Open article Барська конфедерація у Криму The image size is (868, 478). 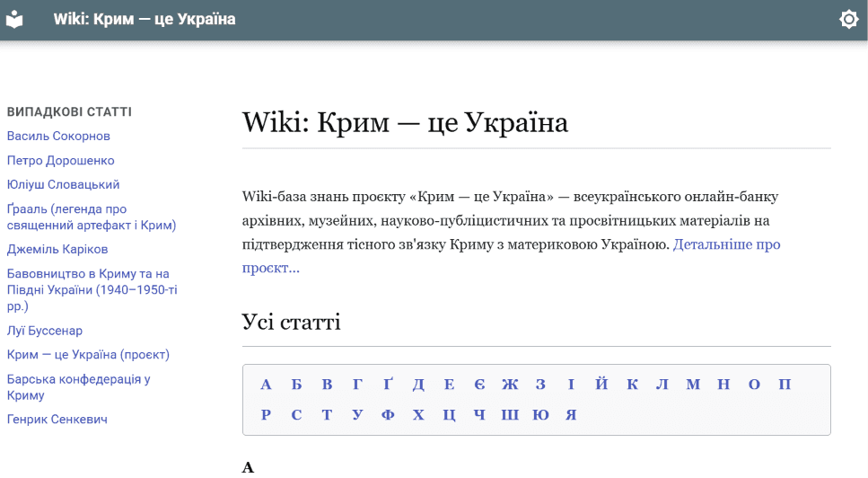click(79, 387)
